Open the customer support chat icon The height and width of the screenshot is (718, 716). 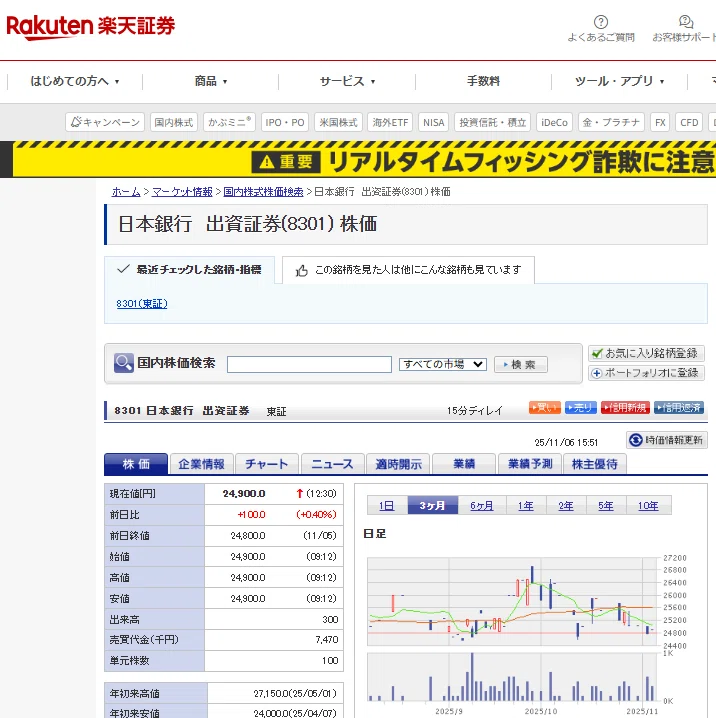pyautogui.click(x=686, y=21)
